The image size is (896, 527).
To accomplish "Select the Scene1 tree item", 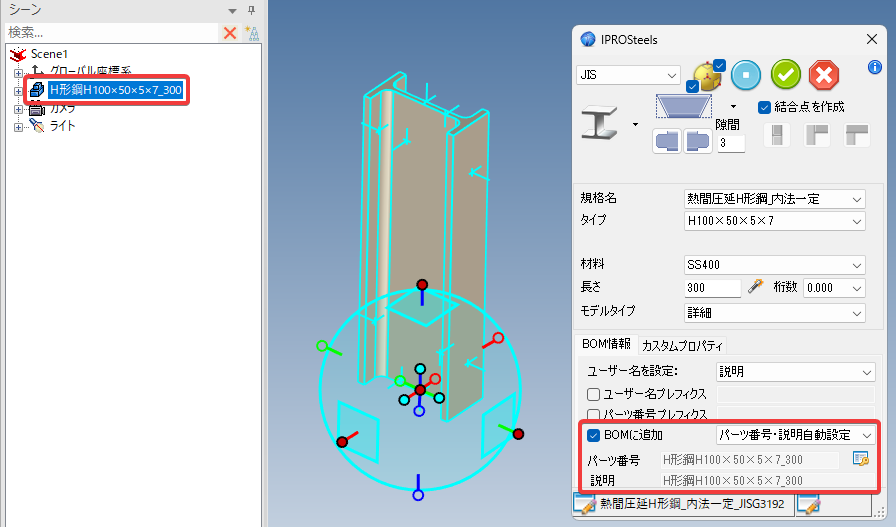I will point(49,54).
